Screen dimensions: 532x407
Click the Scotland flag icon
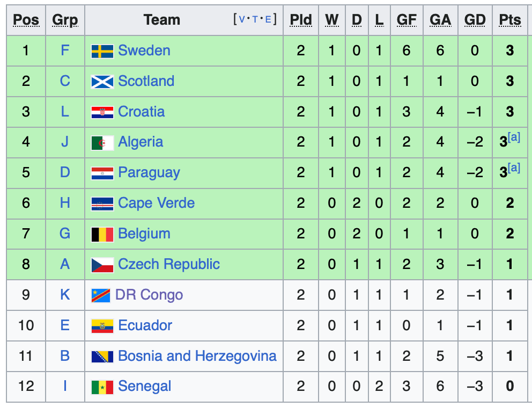coord(102,82)
